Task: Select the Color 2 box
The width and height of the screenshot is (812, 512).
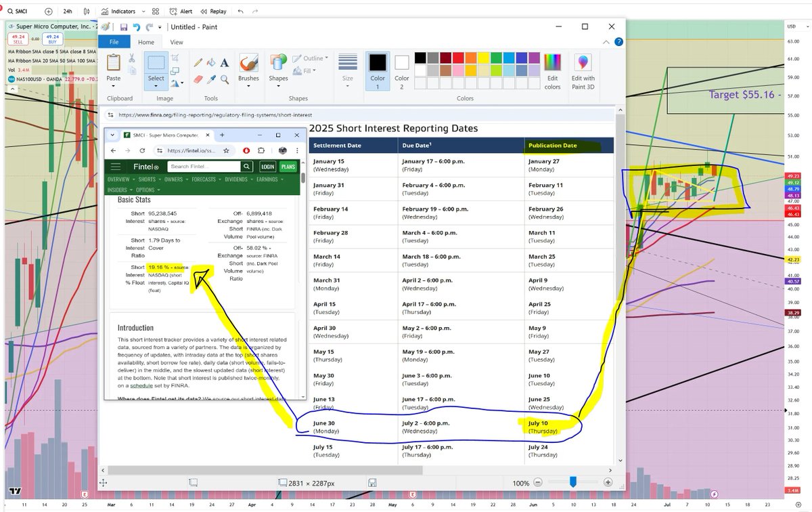Action: (x=402, y=70)
